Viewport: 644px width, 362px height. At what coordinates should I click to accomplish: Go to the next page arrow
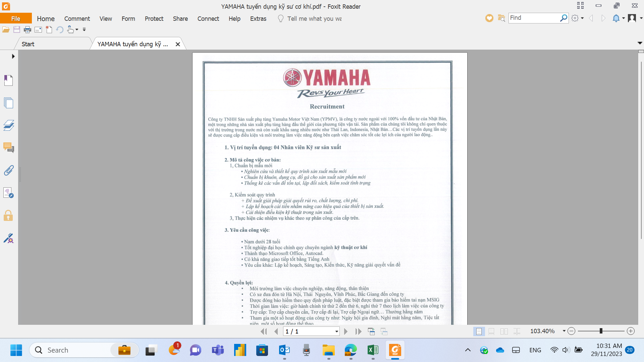(346, 331)
